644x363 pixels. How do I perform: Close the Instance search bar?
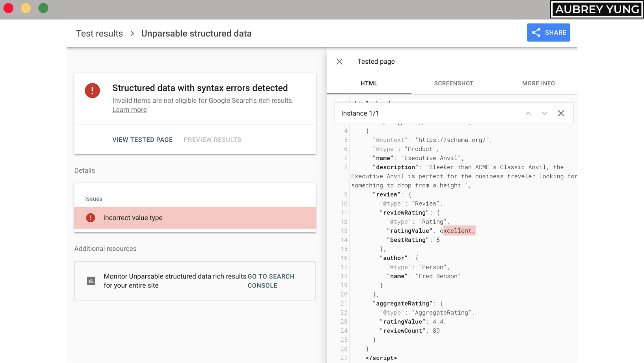click(561, 114)
